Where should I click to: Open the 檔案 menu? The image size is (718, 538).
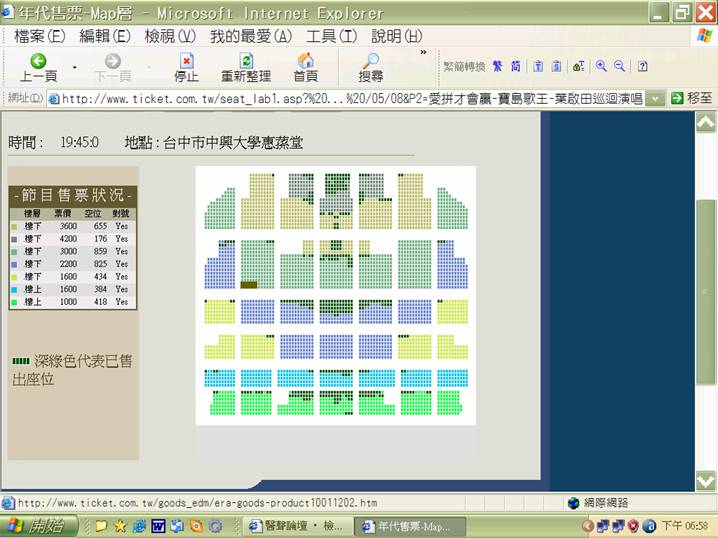click(x=39, y=36)
